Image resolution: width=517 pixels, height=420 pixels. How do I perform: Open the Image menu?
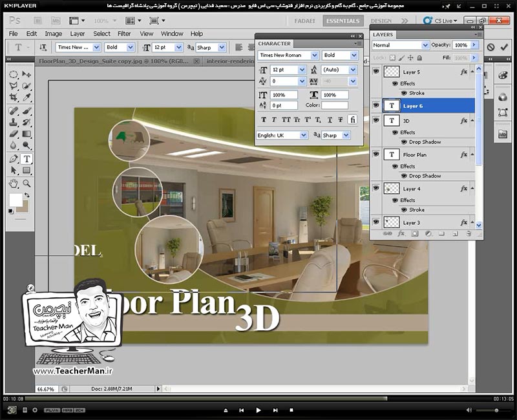pyautogui.click(x=53, y=34)
